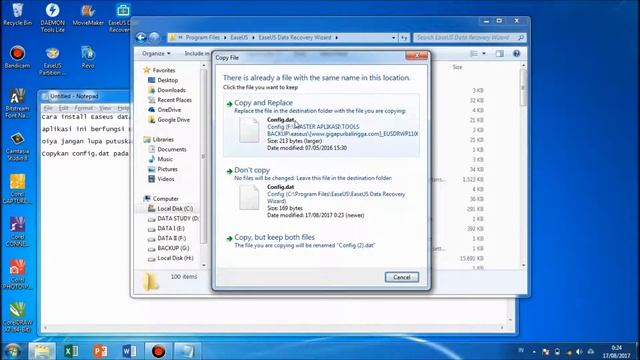Open the Organize dropdown menu
The height and width of the screenshot is (360, 640).
(x=156, y=53)
